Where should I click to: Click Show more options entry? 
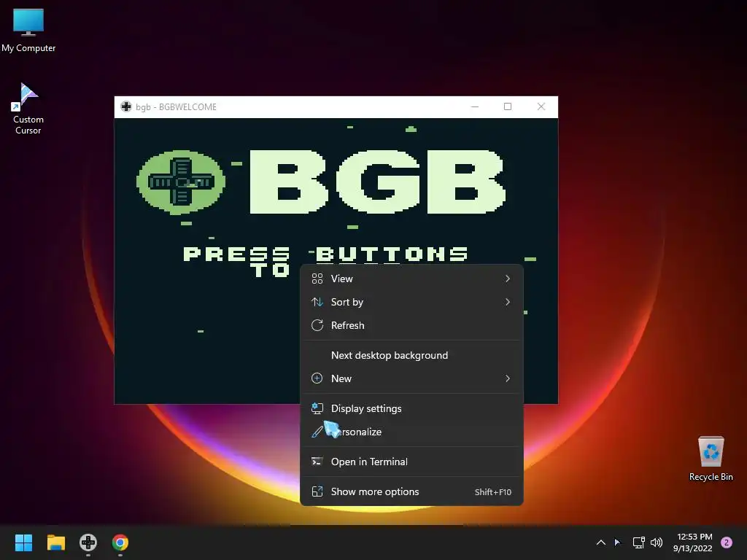pyautogui.click(x=411, y=492)
